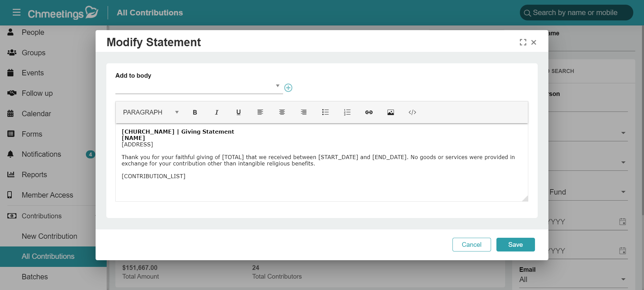Click the resize grip of the text area
The image size is (644, 290).
coord(525,199)
